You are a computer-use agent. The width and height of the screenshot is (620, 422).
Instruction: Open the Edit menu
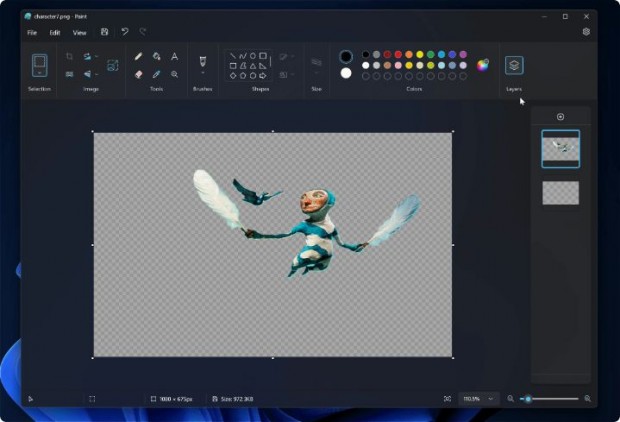(55, 32)
